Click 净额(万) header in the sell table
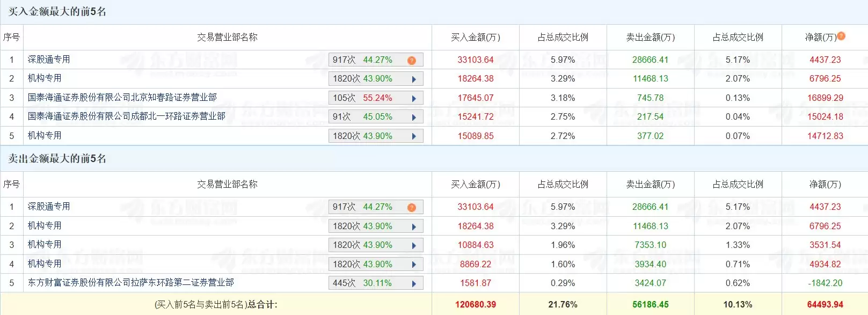 [x=825, y=184]
